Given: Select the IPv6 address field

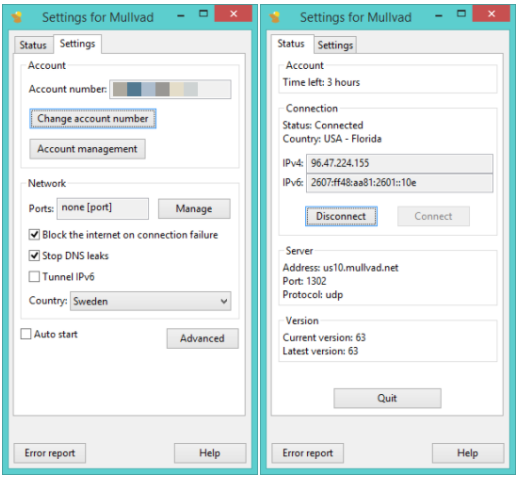Looking at the screenshot, I should coord(399,183).
